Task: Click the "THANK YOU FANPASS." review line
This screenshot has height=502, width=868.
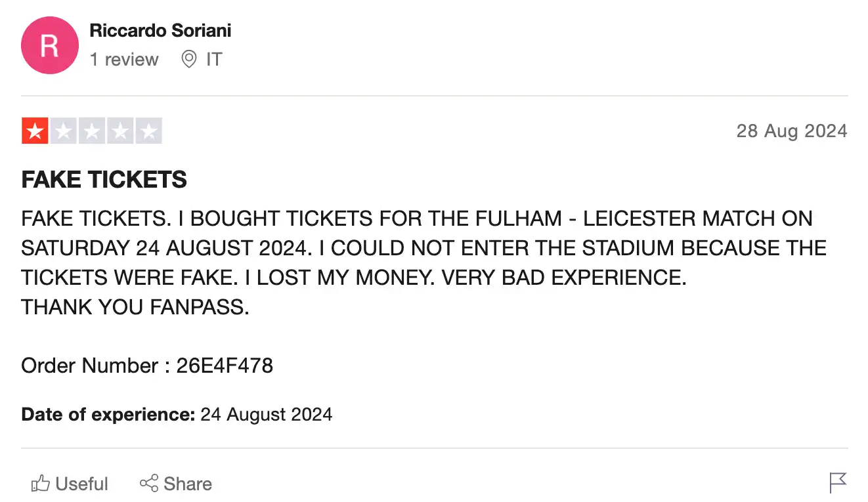Action: 135,306
